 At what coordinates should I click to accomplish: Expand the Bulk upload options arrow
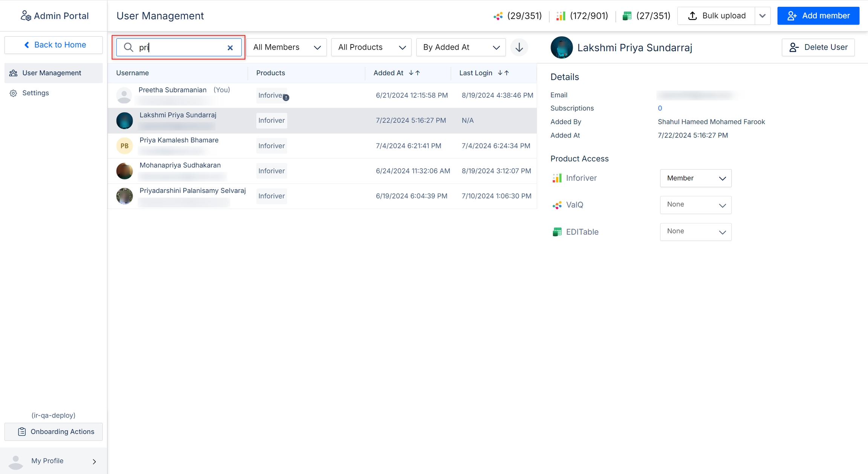(762, 16)
